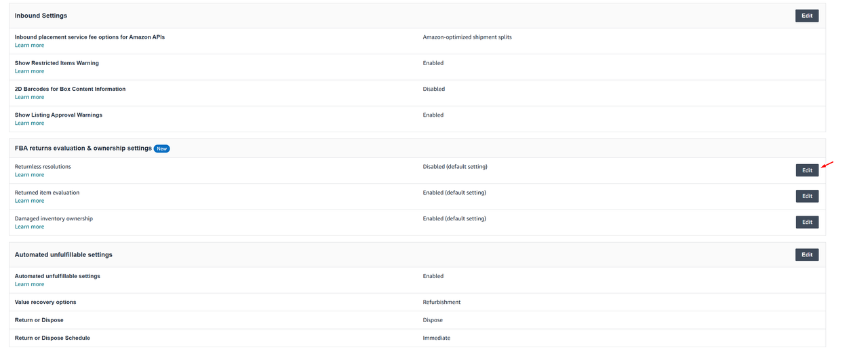The height and width of the screenshot is (352, 868).
Task: Click Edit in Automated unfulfillable settings header
Action: [x=806, y=255]
